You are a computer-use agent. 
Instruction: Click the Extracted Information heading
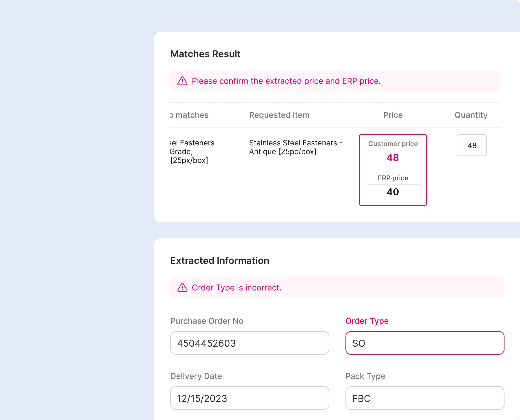pos(219,261)
